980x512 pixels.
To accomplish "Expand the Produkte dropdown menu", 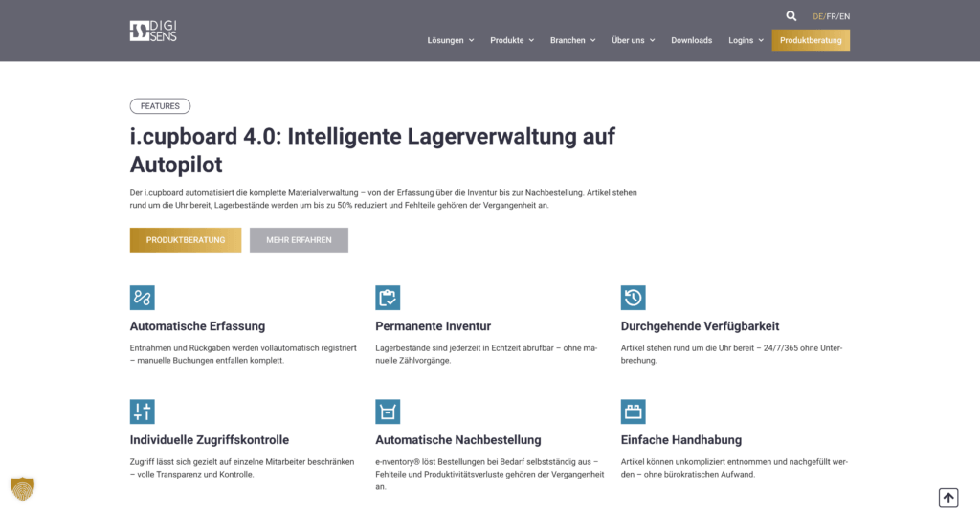I will [512, 40].
